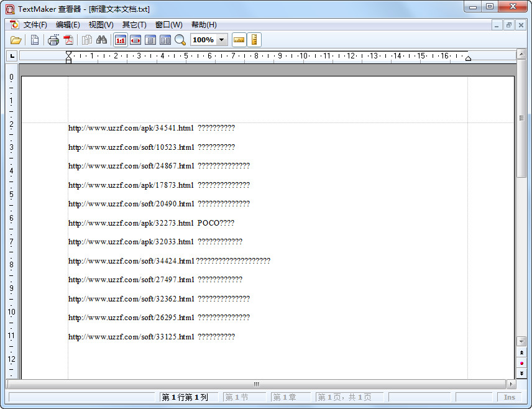Click the horizontal scrollbar thumb
Viewport: 532px width, 409px height.
(x=257, y=384)
